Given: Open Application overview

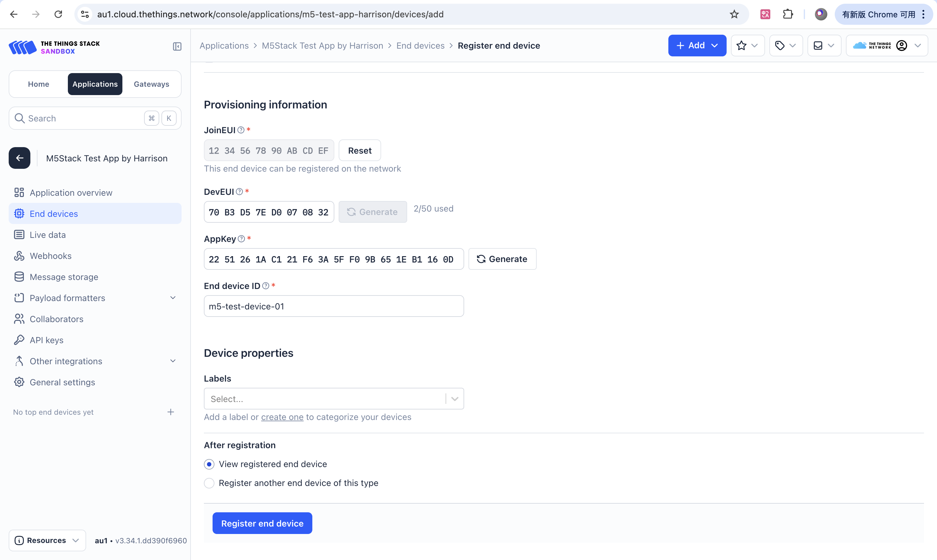Looking at the screenshot, I should click(x=95, y=192).
